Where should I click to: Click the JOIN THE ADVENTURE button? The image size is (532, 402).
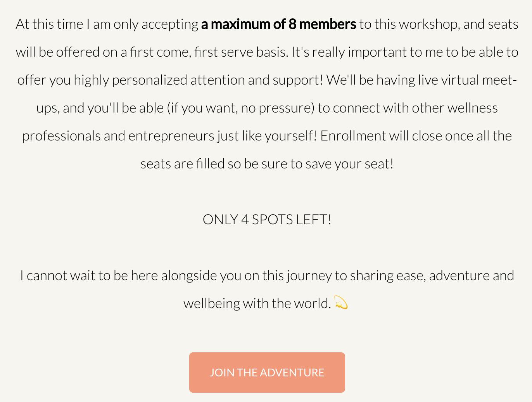point(267,373)
